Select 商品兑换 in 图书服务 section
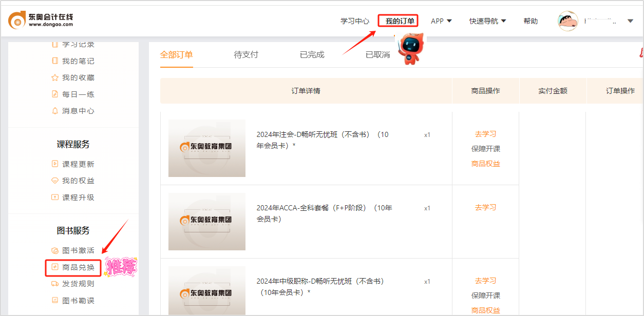Screen dimensions: 644x316 click(78, 267)
